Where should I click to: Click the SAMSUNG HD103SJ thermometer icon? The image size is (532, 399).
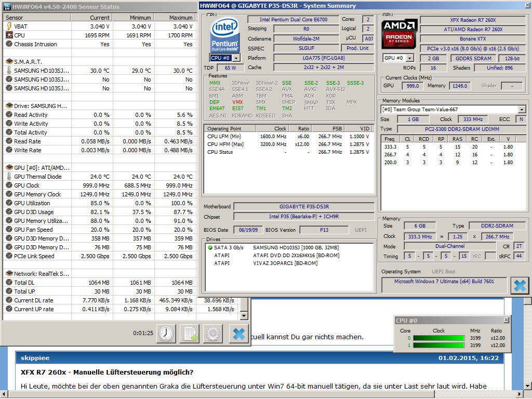click(9, 71)
